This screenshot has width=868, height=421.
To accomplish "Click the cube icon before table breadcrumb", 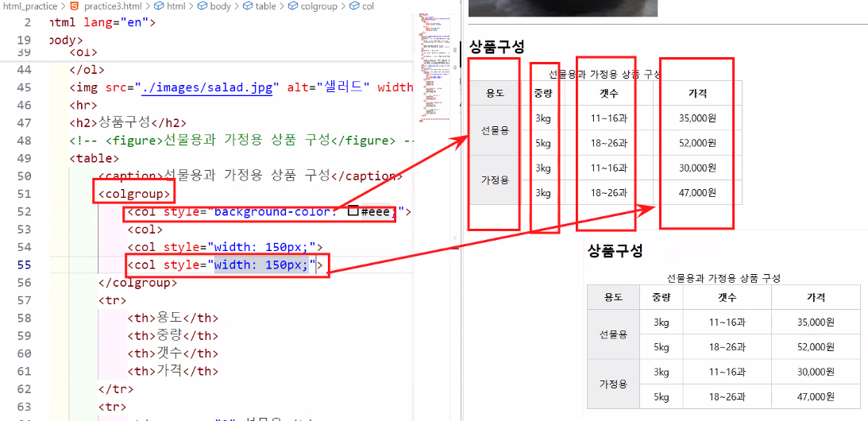I will (x=248, y=7).
